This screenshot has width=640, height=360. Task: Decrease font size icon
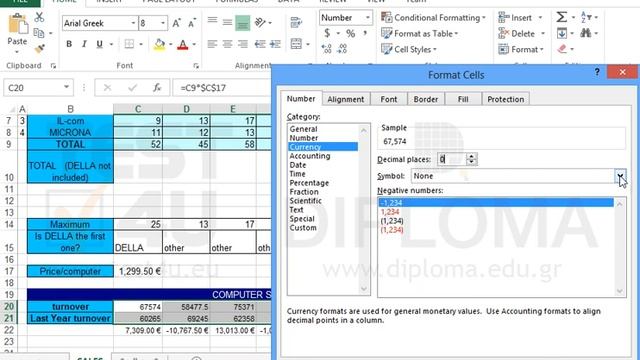(x=192, y=23)
